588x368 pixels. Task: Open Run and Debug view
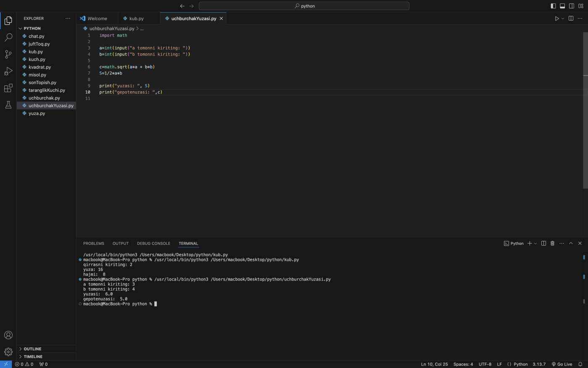[8, 71]
